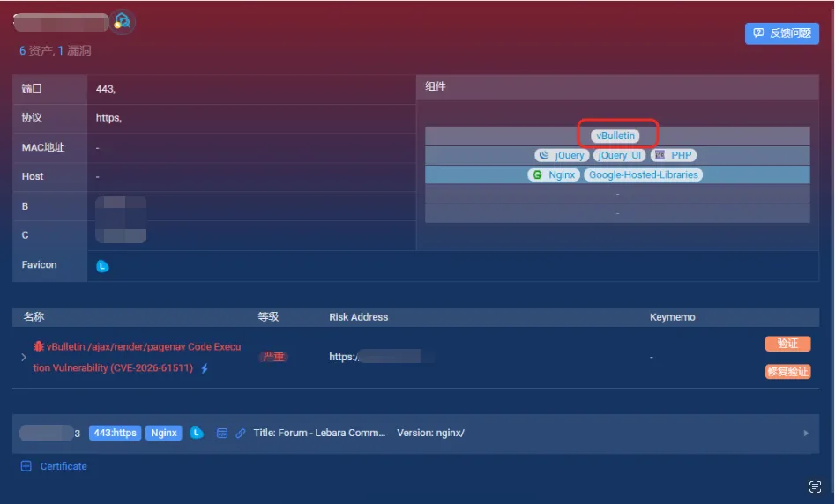The width and height of the screenshot is (835, 504).
Task: Click the Nginx tag in asset row
Action: 163,433
